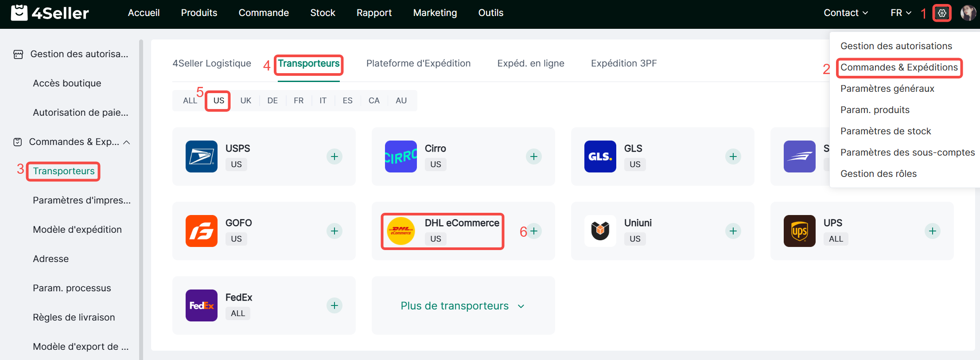Screen dimensions: 980x360
Task: Select the US country filter
Action: click(218, 101)
